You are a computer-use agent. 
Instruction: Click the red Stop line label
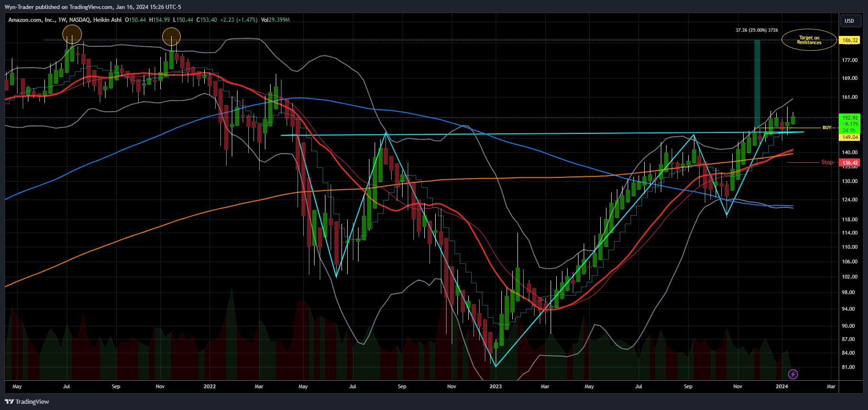click(x=827, y=162)
